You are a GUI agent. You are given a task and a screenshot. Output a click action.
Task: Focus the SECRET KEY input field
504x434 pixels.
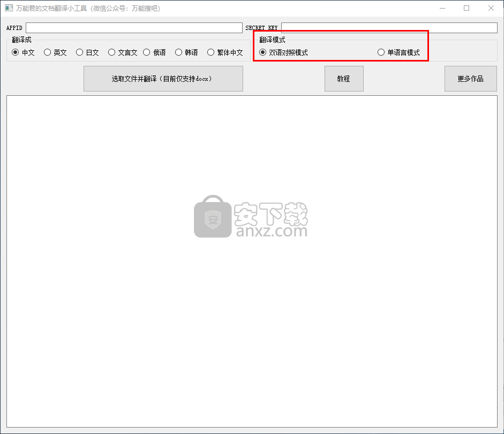coord(389,28)
